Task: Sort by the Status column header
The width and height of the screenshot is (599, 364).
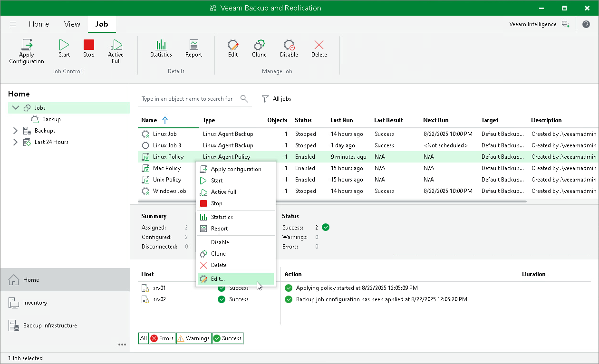Action: [303, 120]
